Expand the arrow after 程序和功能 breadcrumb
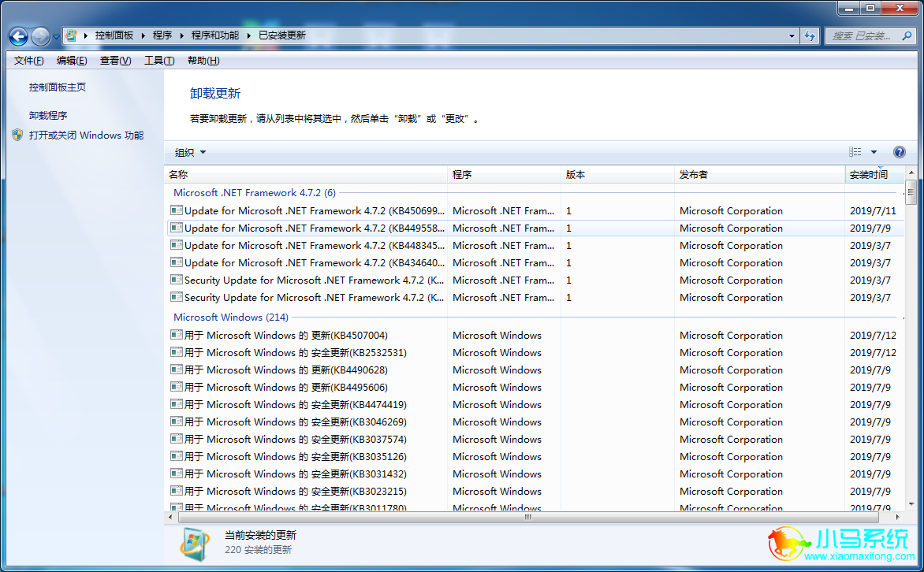Image resolution: width=924 pixels, height=572 pixels. tap(249, 35)
